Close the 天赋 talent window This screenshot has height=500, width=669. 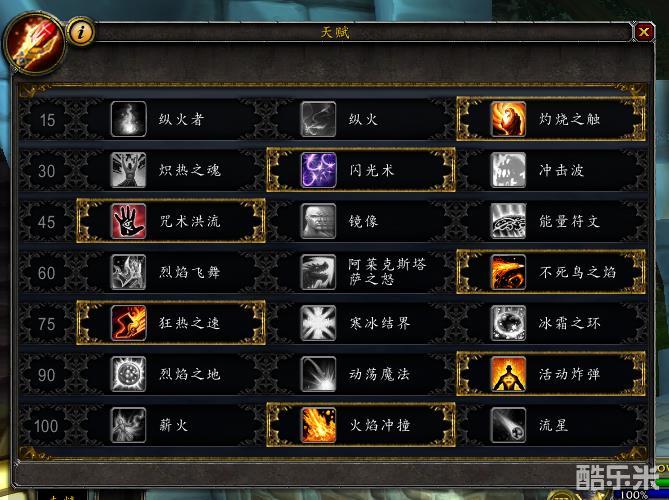(x=644, y=32)
